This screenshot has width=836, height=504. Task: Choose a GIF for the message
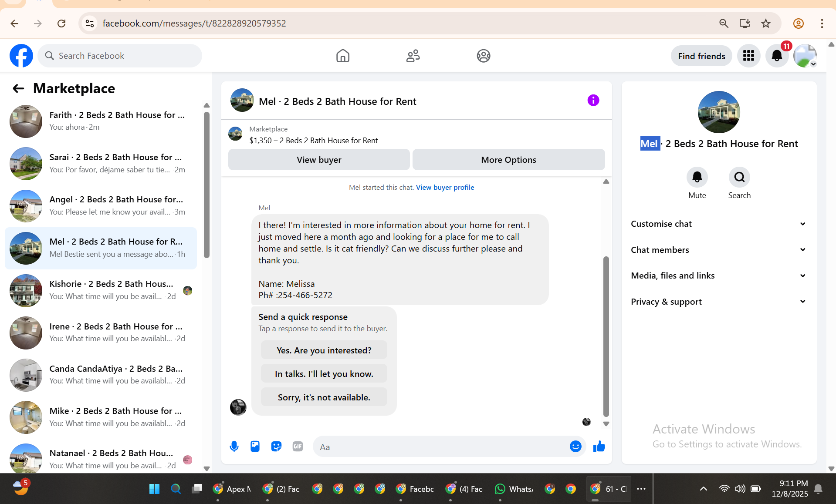coord(298,447)
